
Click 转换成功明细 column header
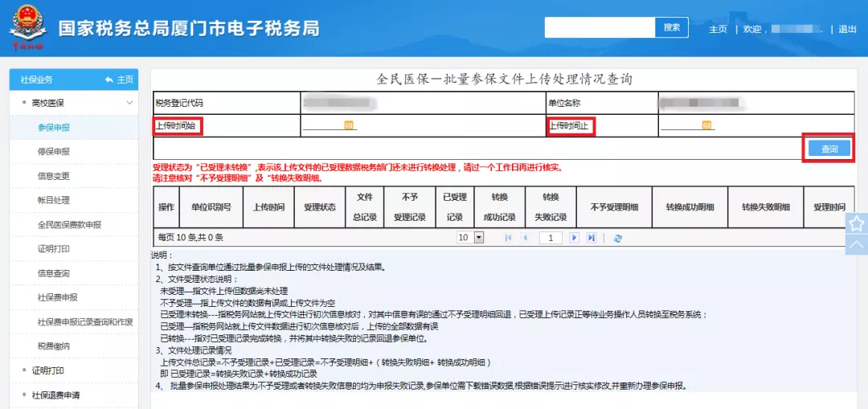pos(690,207)
